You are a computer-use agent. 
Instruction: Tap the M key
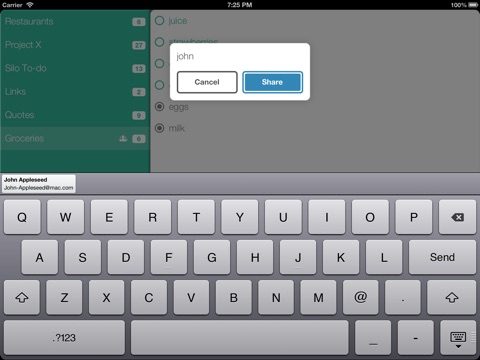click(318, 297)
